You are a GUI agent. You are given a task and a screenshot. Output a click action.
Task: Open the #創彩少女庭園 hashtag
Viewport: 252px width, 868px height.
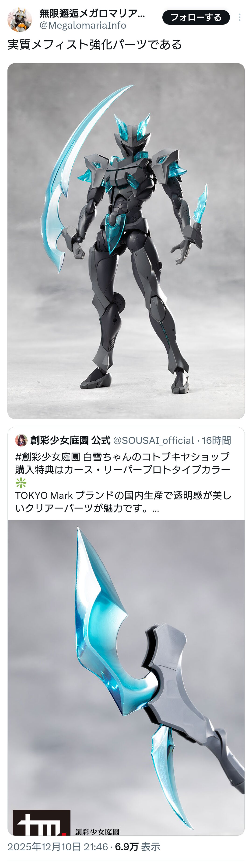coord(48,457)
